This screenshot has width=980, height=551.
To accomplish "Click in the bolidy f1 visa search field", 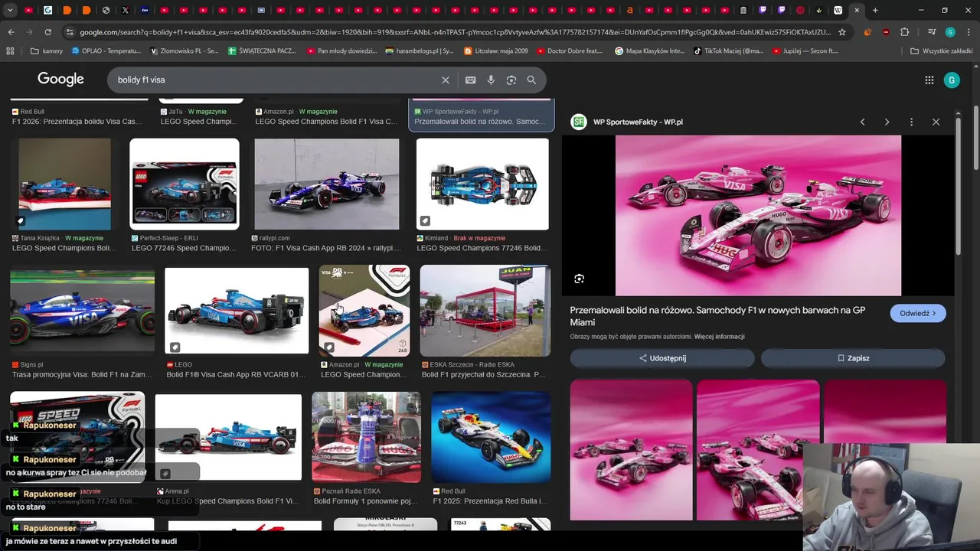I will (276, 80).
